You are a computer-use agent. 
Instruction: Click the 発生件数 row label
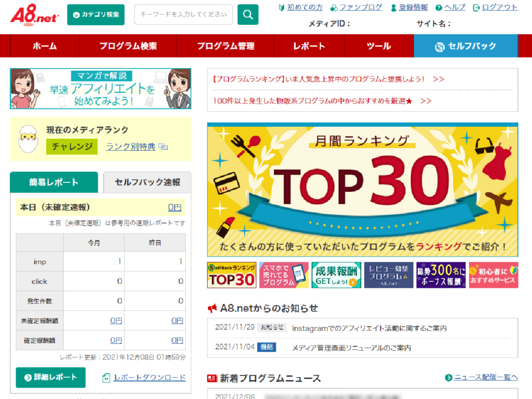pos(39,301)
